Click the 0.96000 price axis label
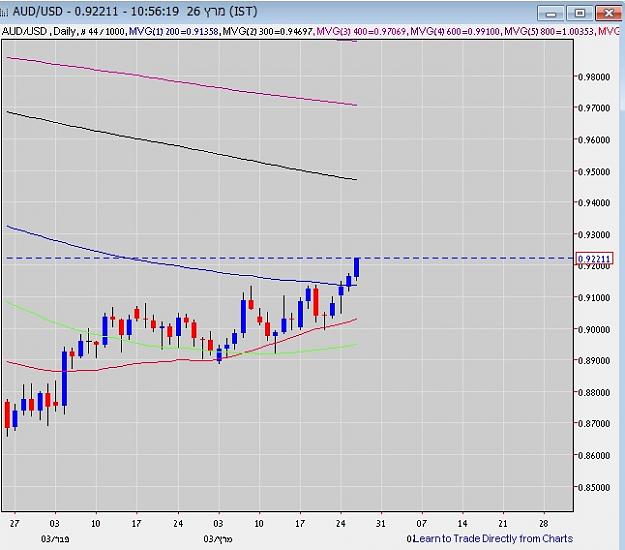Image resolution: width=625 pixels, height=550 pixels. (594, 139)
